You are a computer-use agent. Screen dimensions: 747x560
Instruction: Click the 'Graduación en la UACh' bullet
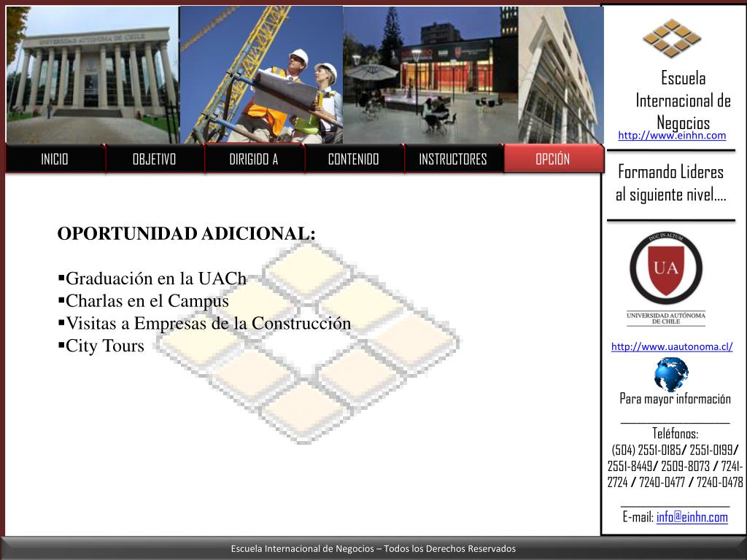pos(152,279)
